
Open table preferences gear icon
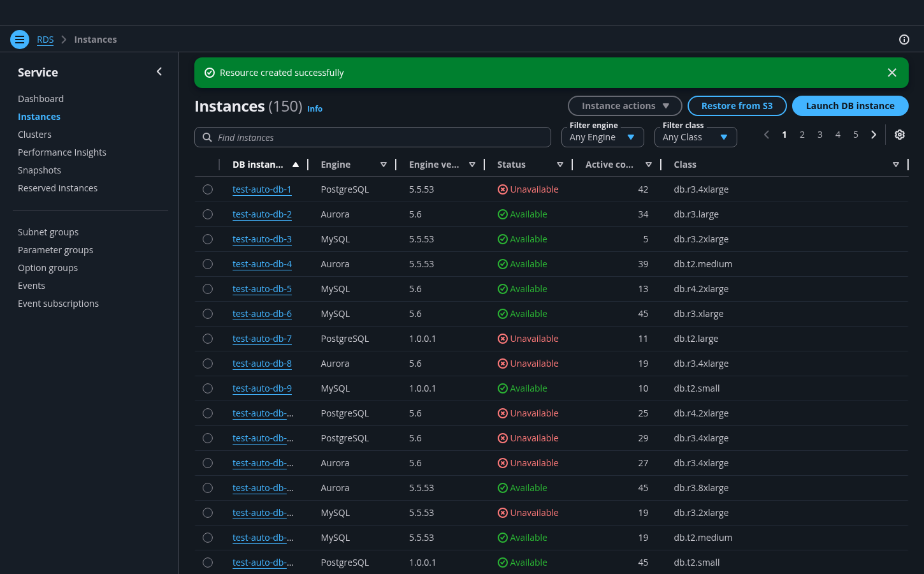point(899,135)
